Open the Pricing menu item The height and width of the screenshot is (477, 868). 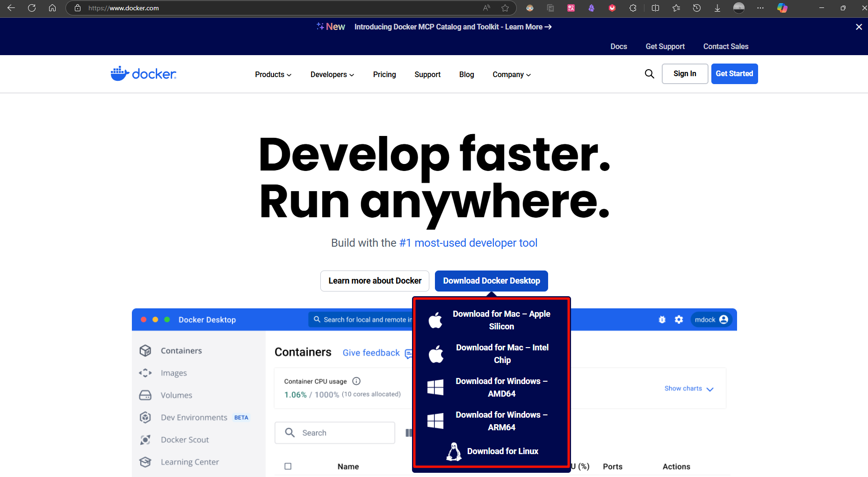(384, 74)
